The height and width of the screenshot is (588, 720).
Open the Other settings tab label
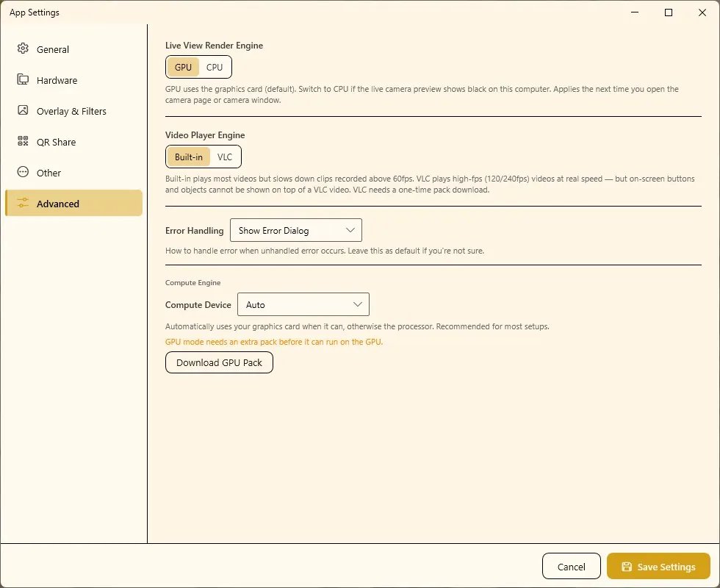tap(48, 173)
